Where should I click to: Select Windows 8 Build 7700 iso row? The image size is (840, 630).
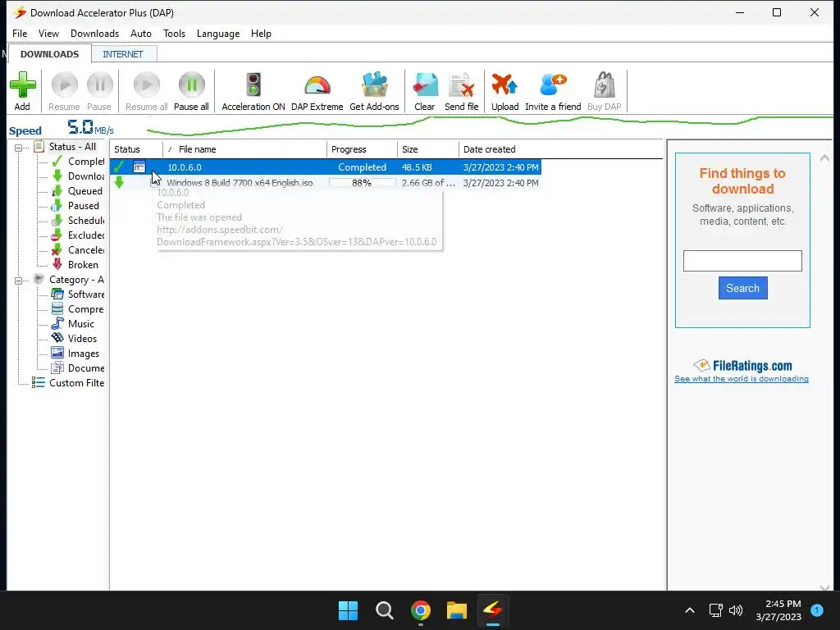click(x=326, y=183)
